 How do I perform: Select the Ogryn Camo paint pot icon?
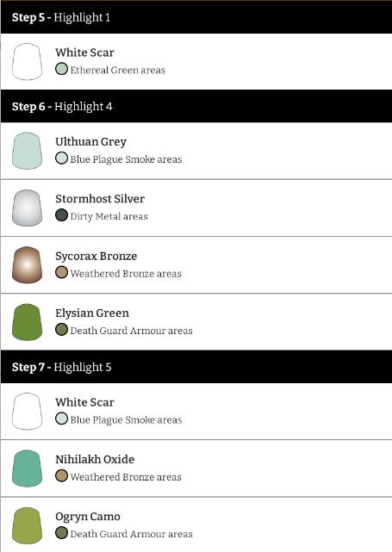click(27, 525)
